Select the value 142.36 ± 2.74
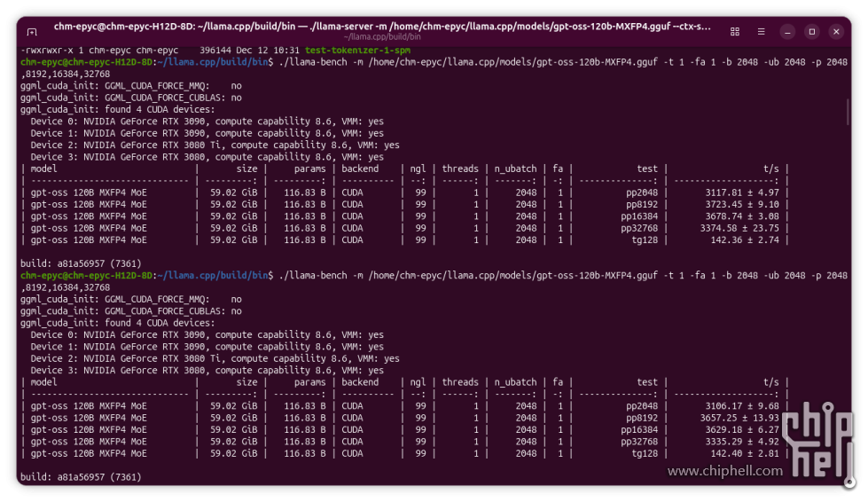The width and height of the screenshot is (868, 502). tap(745, 240)
